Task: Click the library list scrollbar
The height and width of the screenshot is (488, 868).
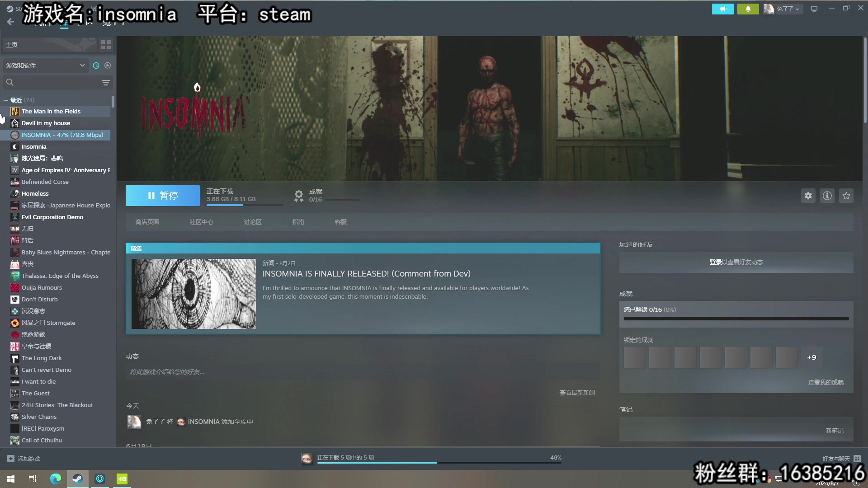Action: (113, 102)
